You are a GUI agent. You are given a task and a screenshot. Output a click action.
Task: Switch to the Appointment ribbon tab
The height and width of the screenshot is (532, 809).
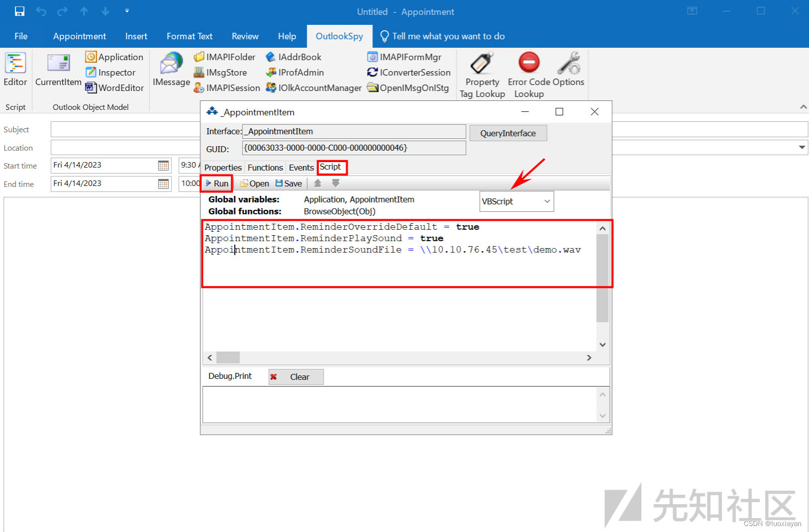pos(80,36)
